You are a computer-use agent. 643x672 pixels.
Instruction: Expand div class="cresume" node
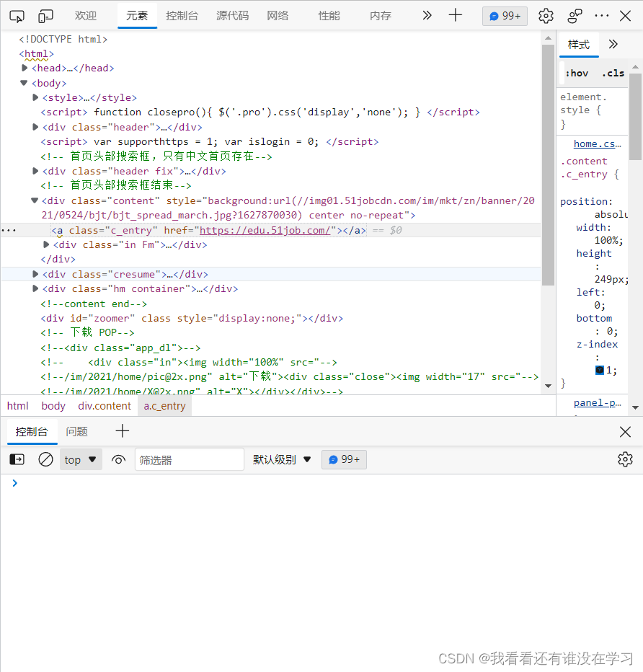(36, 274)
